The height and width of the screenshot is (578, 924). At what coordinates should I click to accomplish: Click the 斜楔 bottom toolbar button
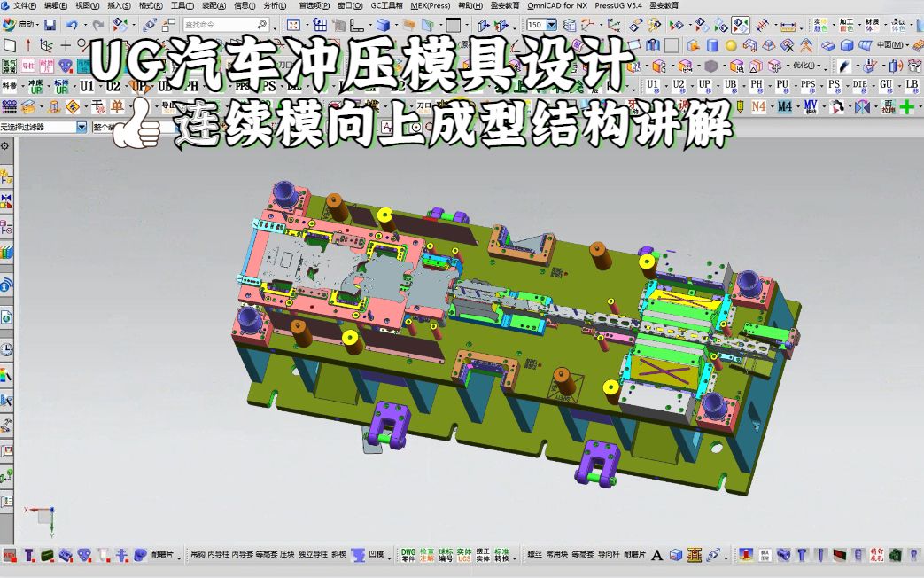[338, 554]
